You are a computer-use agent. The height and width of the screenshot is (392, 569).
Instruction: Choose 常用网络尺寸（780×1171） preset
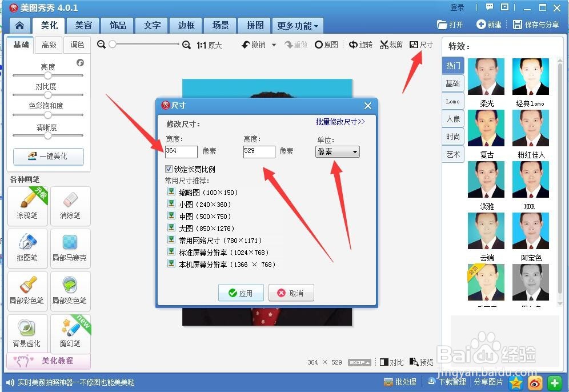click(x=214, y=240)
